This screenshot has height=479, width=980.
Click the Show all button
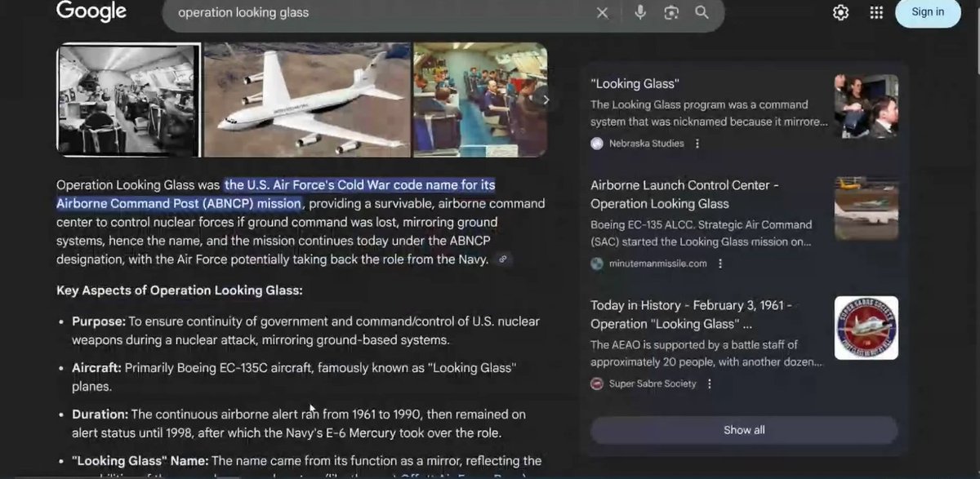[x=744, y=430]
